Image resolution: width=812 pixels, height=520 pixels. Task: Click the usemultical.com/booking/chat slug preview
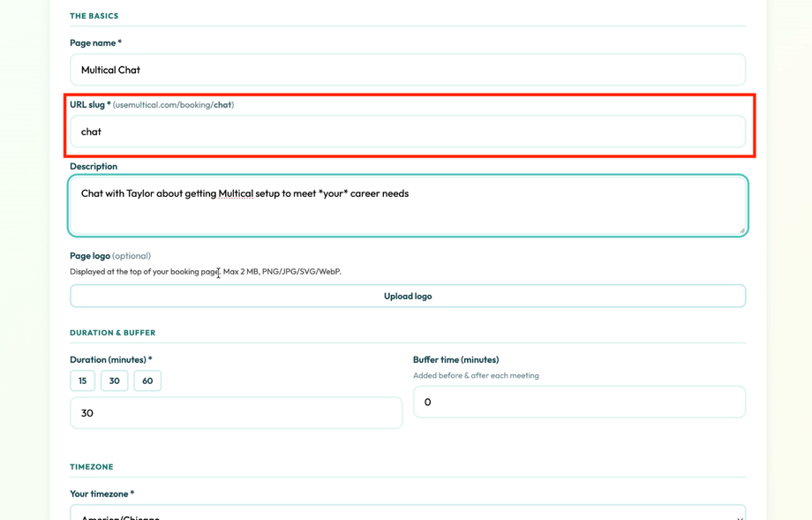(173, 104)
